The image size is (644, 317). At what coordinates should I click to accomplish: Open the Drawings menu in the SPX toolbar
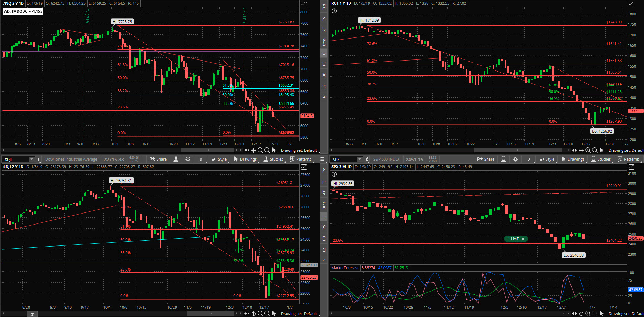[573, 159]
